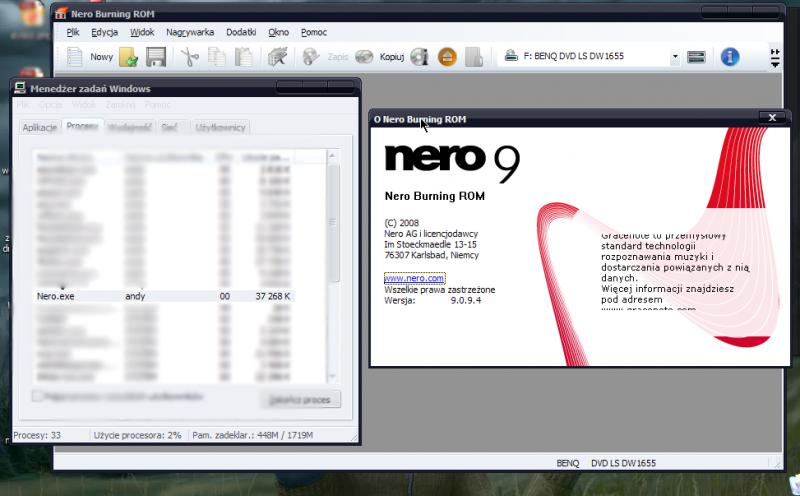Open the recorder drive dropdown arrow
This screenshot has width=800, height=496.
pos(675,57)
